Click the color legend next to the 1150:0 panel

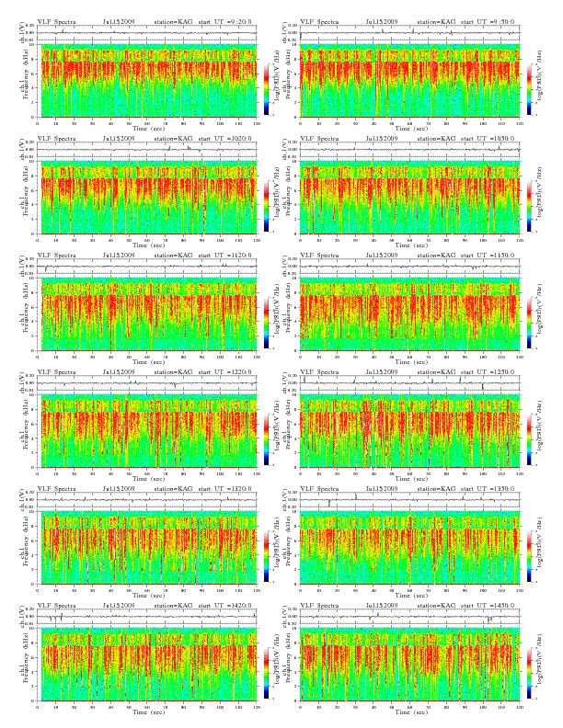click(x=530, y=323)
